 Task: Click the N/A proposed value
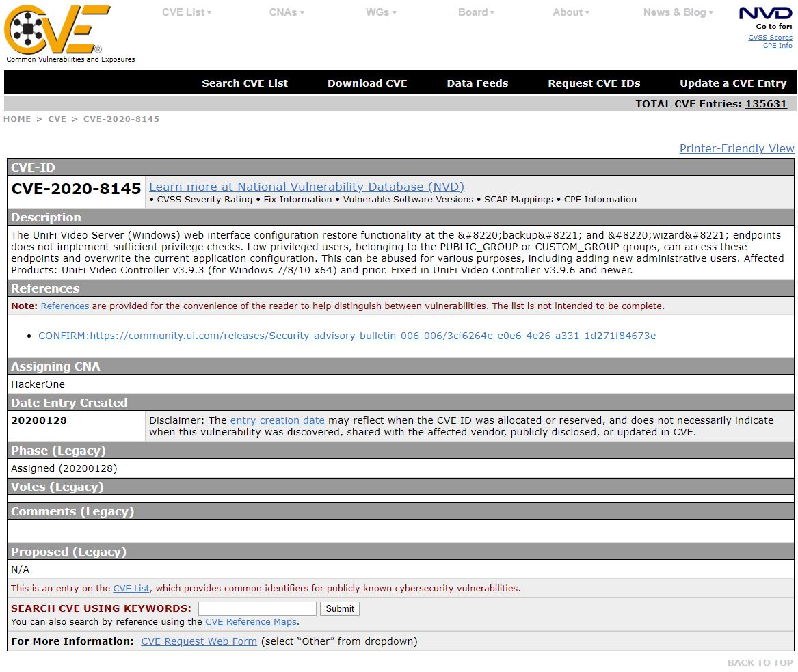point(21,569)
